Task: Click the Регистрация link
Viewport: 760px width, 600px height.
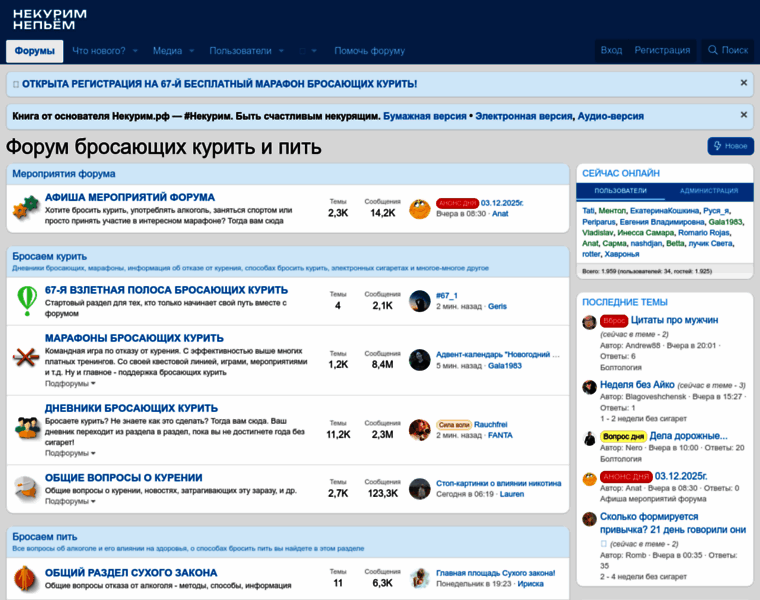Action: (662, 50)
